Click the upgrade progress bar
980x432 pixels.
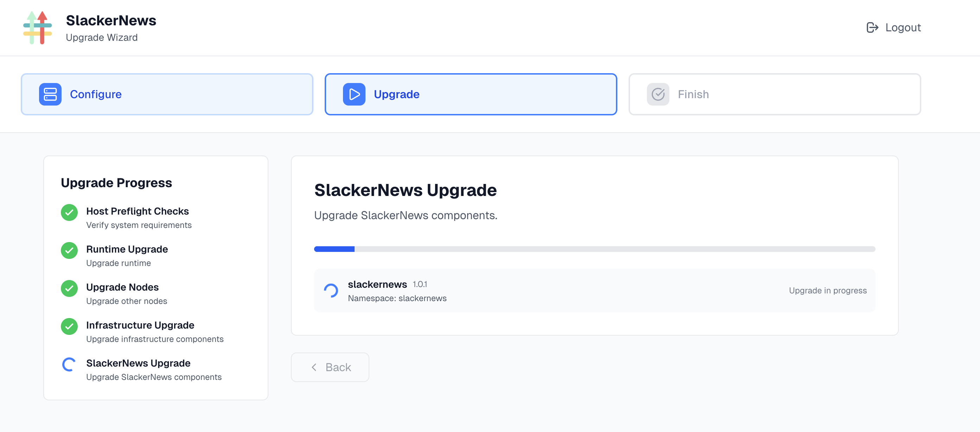tap(594, 249)
